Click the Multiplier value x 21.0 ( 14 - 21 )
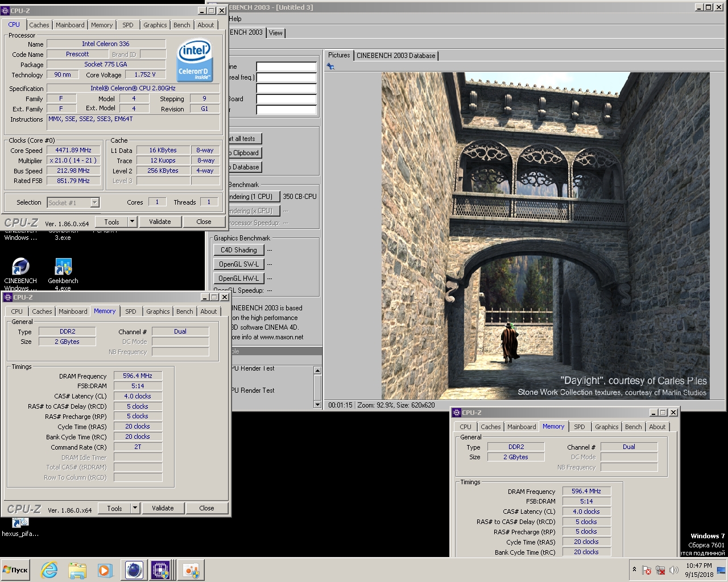Viewport: 728px width, 582px height. tap(73, 160)
